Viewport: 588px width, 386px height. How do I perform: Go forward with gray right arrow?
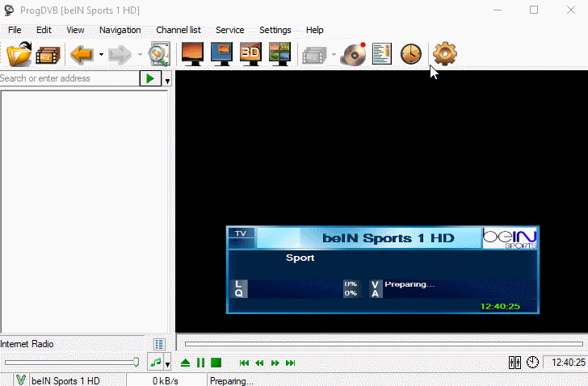coord(120,55)
